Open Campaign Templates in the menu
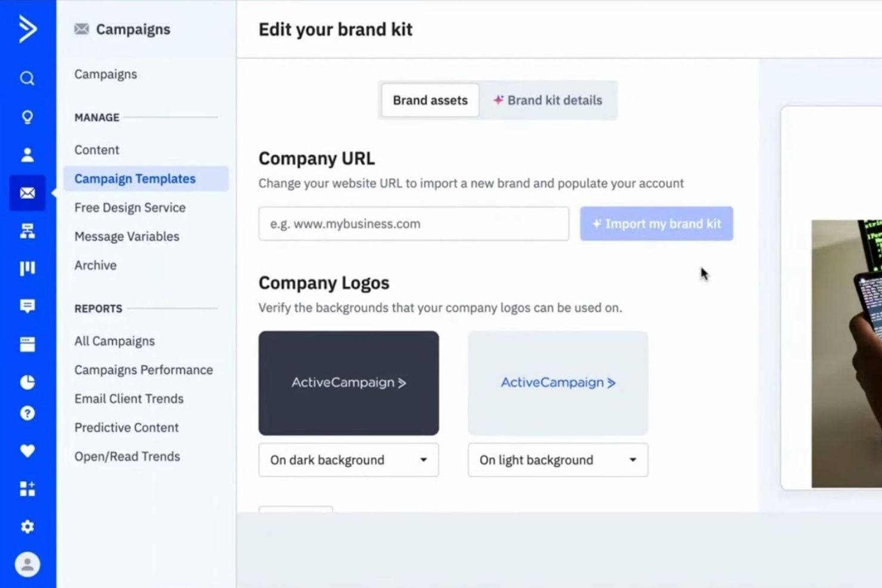Viewport: 882px width, 588px height. pyautogui.click(x=134, y=178)
